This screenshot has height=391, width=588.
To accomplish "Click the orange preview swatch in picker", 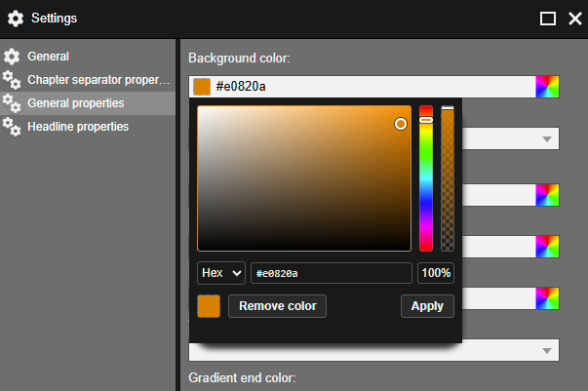I will 209,306.
